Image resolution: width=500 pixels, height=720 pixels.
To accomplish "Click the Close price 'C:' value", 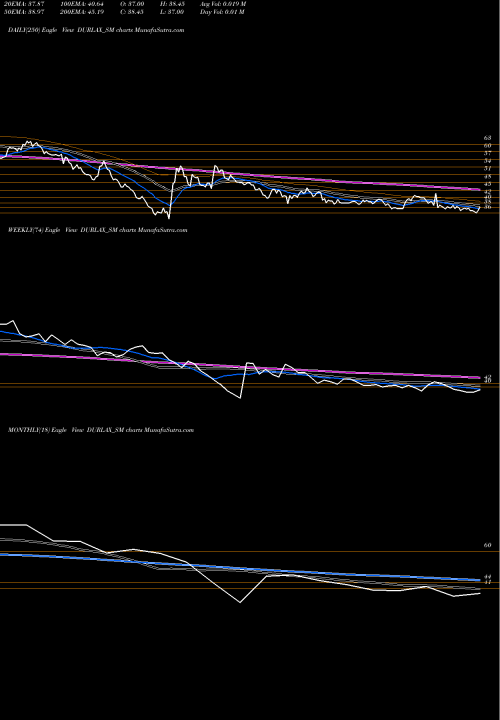I will point(132,12).
